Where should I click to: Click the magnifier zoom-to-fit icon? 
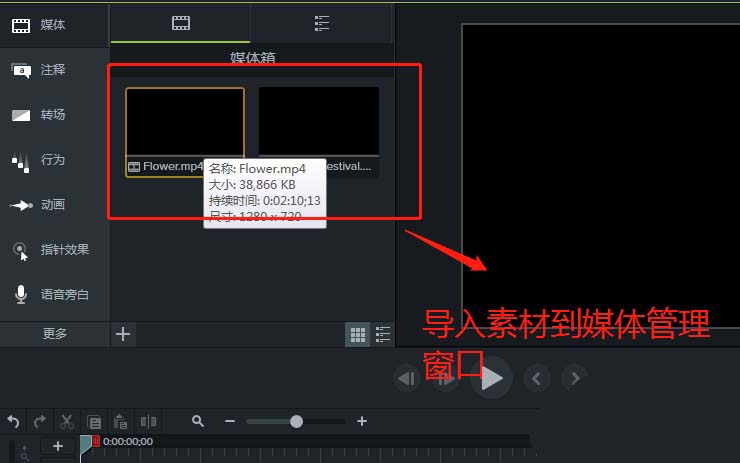coord(198,421)
